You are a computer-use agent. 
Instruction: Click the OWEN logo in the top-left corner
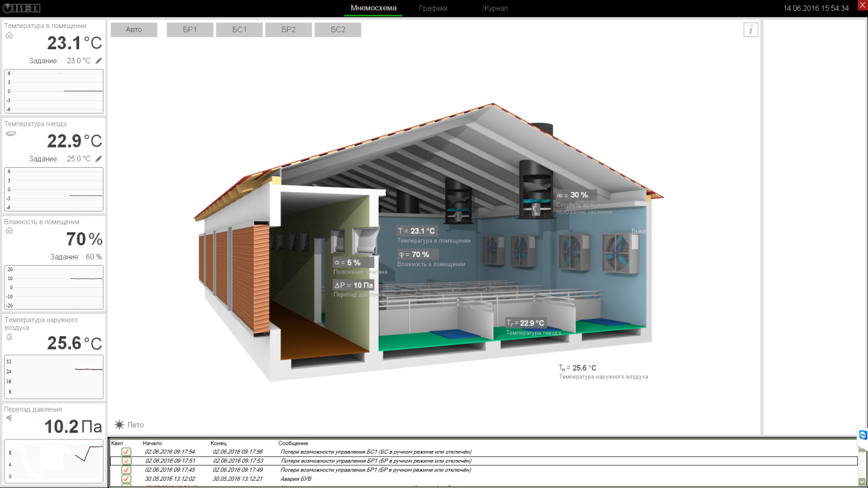click(21, 8)
